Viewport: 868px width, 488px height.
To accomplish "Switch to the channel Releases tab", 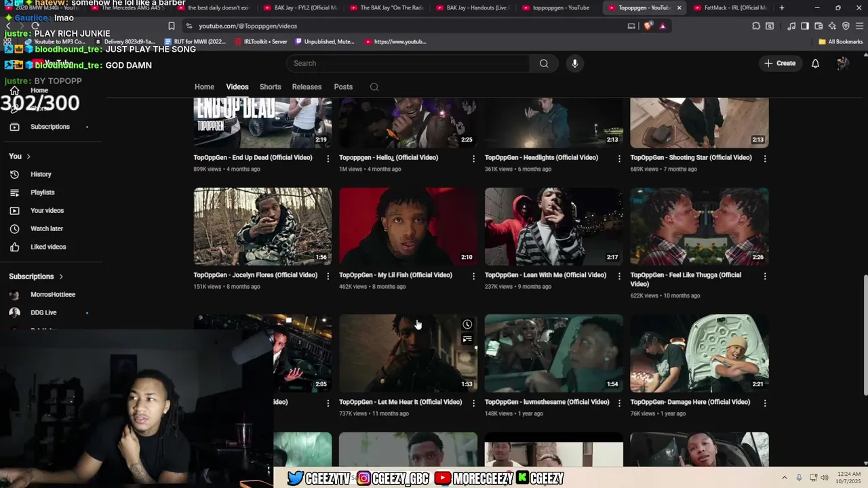I will pyautogui.click(x=307, y=87).
